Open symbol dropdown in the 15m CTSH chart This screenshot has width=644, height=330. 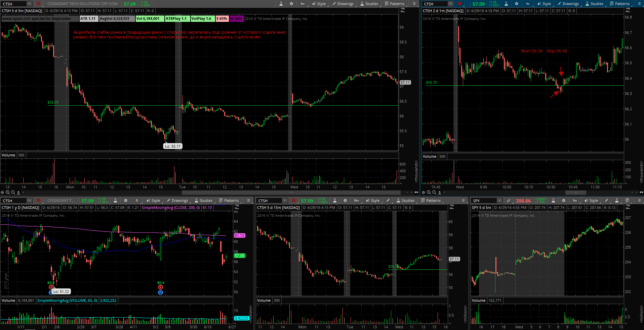(285, 200)
